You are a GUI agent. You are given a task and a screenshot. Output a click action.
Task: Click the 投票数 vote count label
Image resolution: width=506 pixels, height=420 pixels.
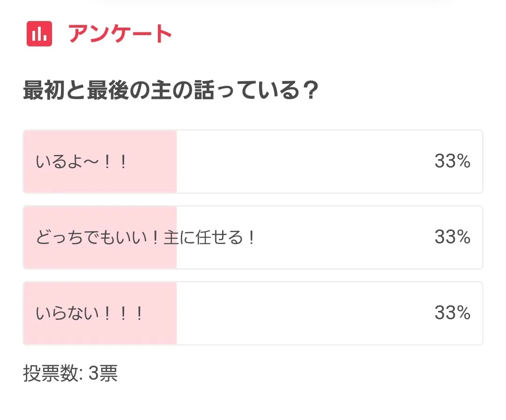click(x=52, y=374)
